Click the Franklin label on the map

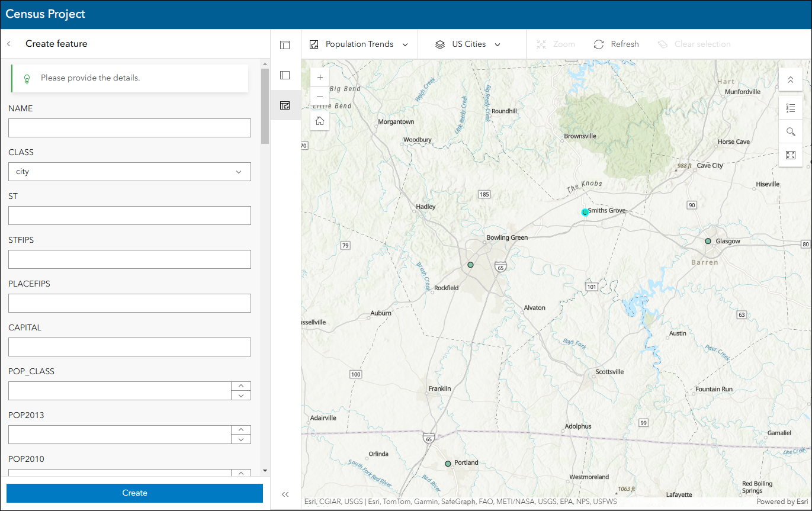click(439, 388)
